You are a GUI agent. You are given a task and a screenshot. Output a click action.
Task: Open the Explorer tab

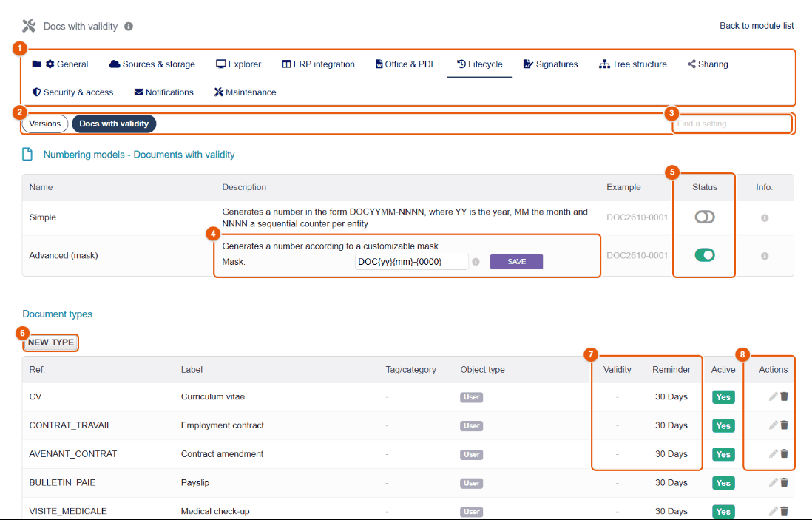pos(239,64)
